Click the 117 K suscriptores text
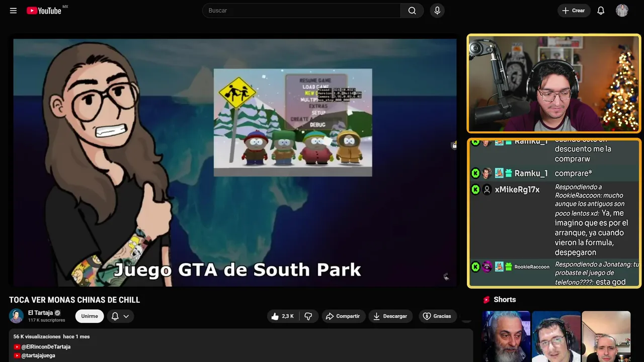644x362 pixels. coord(47,320)
